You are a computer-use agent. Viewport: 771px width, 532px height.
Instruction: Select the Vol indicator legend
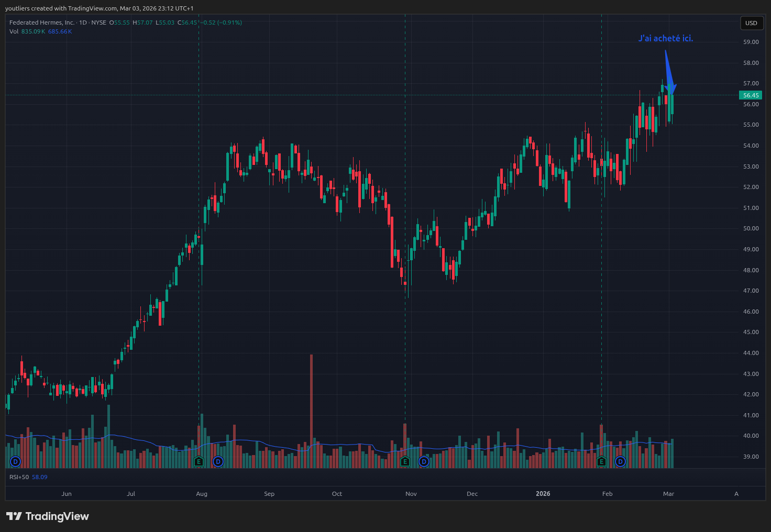pyautogui.click(x=14, y=31)
